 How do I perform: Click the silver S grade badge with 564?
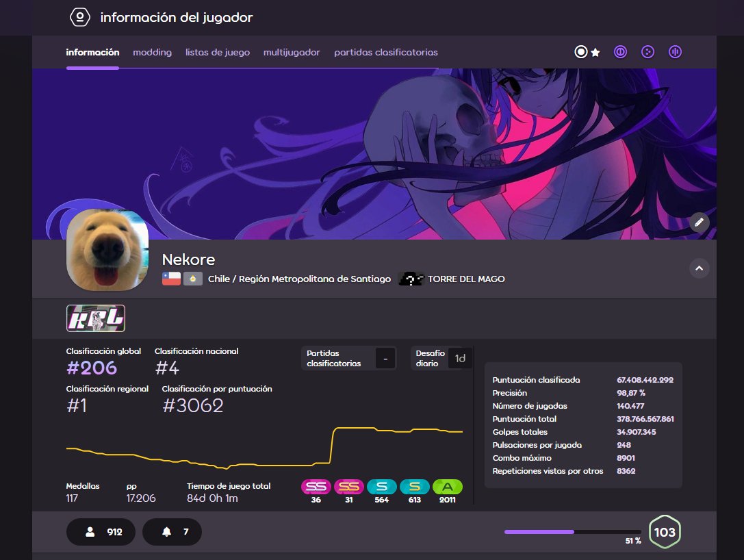coord(381,487)
